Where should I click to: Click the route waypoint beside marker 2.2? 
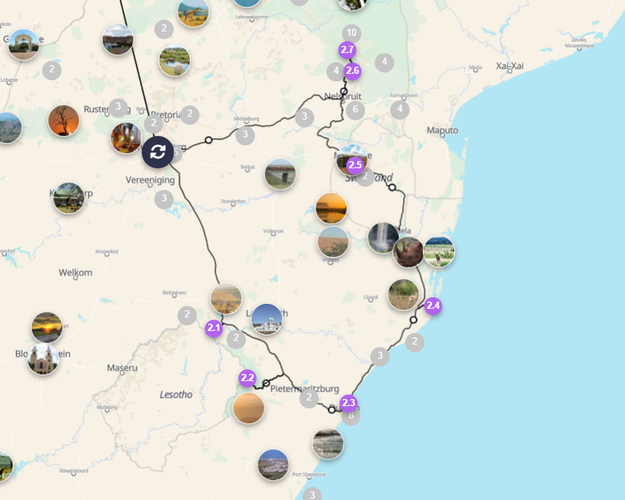coord(266,383)
